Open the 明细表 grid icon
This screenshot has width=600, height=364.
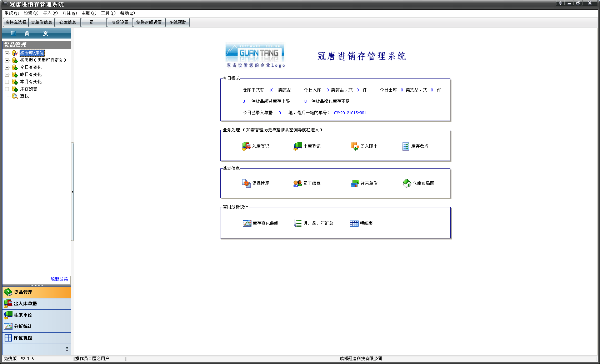click(354, 223)
